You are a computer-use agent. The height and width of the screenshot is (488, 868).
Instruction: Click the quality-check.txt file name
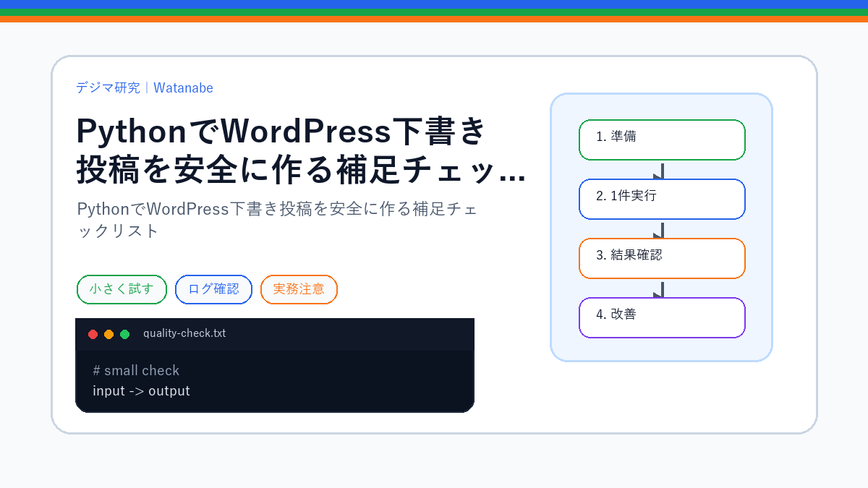pyautogui.click(x=184, y=333)
